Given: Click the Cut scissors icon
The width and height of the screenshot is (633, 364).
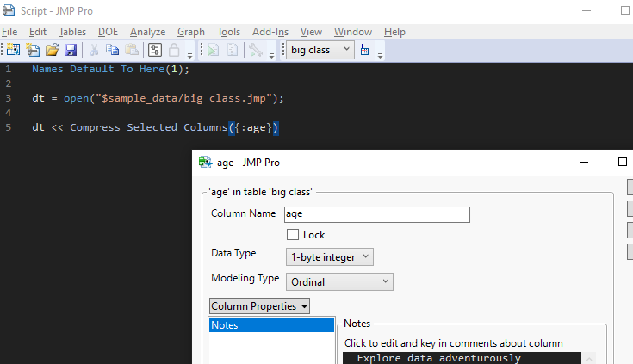Looking at the screenshot, I should click(x=93, y=50).
